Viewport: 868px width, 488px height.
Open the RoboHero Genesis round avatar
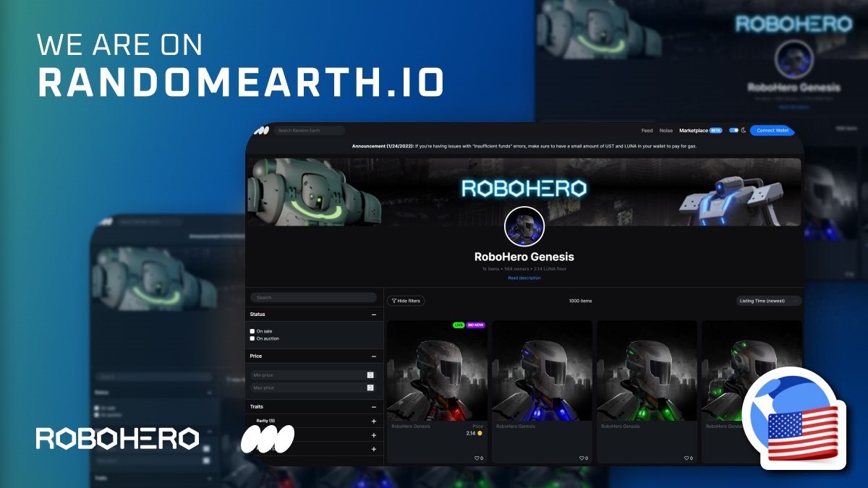click(x=524, y=226)
